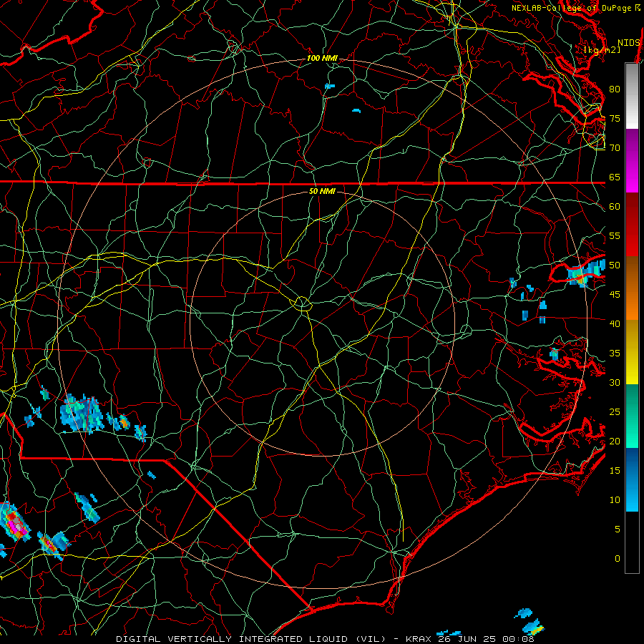Viewport: 644px width, 644px height.
Task: Click the scale value 30
Action: coord(615,382)
